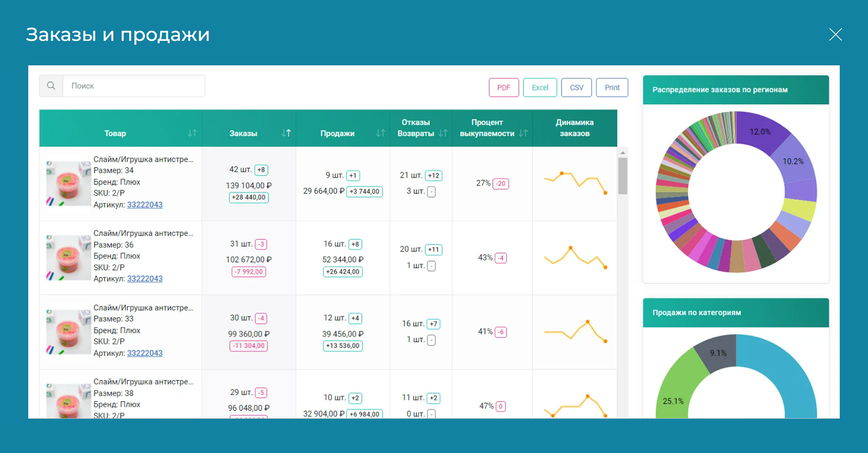Sort by Товар column arrows
The image size is (868, 453).
(x=192, y=133)
